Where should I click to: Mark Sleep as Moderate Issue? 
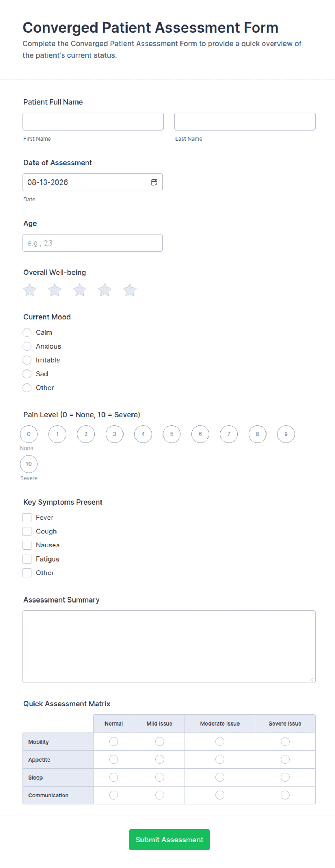coord(220,777)
